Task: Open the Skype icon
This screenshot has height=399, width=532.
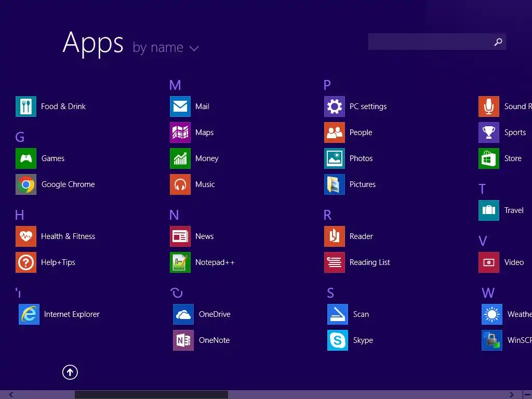Action: tap(338, 340)
